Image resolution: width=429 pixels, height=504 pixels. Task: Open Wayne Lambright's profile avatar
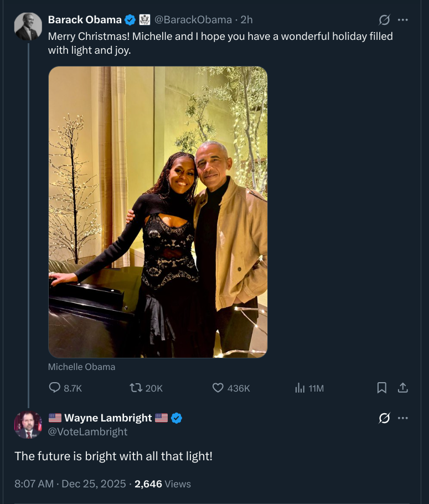(x=28, y=425)
